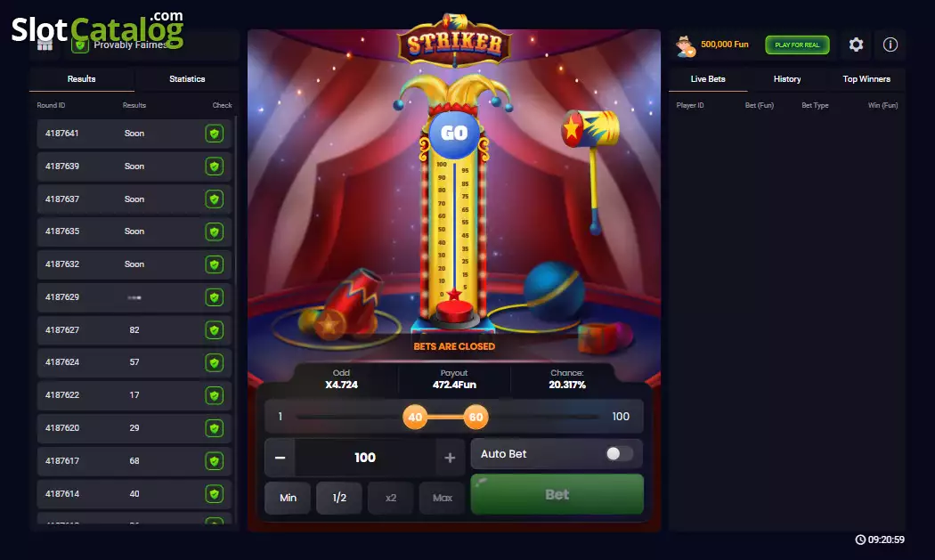Check fairness shield for round 4187635
935x560 pixels.
coord(214,231)
